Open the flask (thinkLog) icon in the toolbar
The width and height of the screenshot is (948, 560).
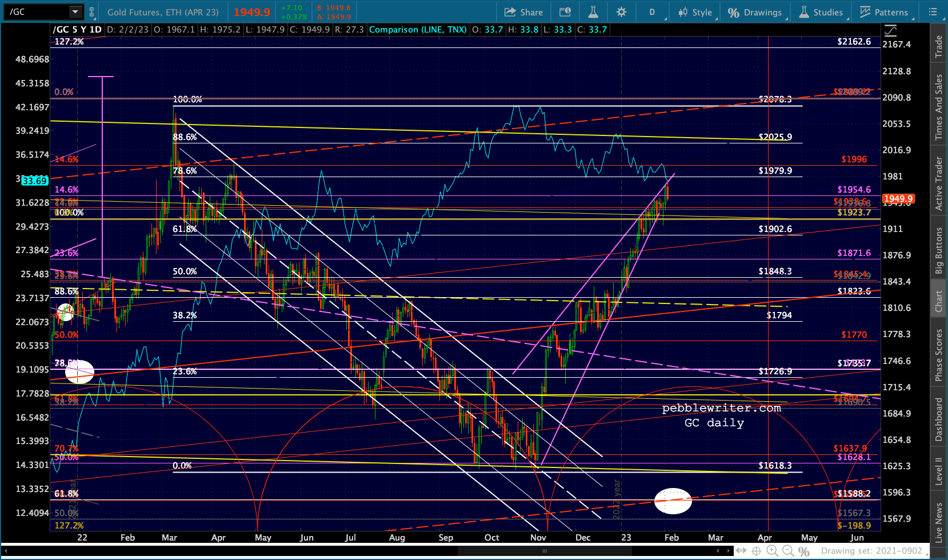click(593, 12)
